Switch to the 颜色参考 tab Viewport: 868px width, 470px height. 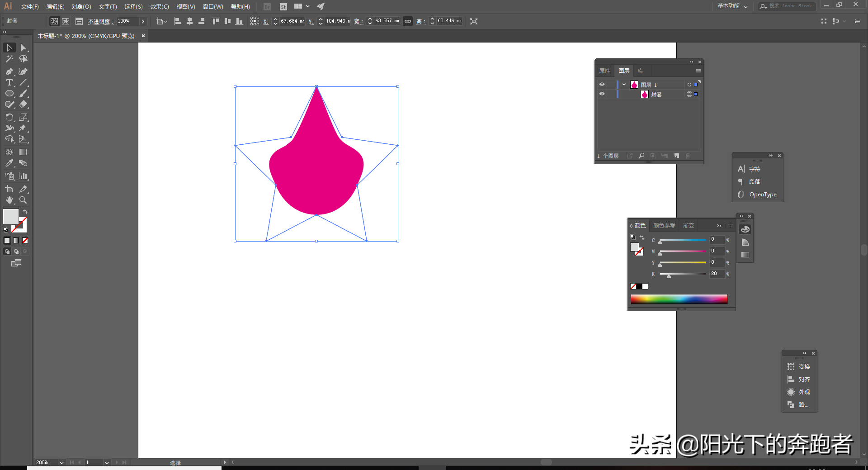(664, 226)
